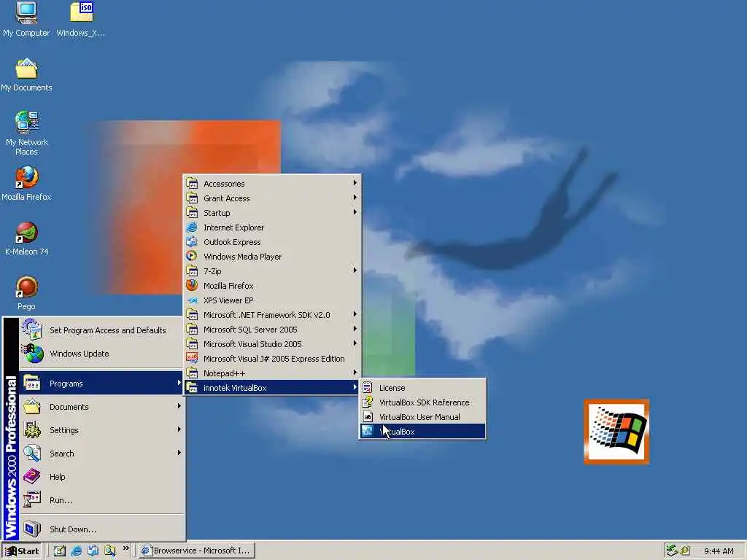
Task: Click the network tray icon
Action: (x=672, y=551)
